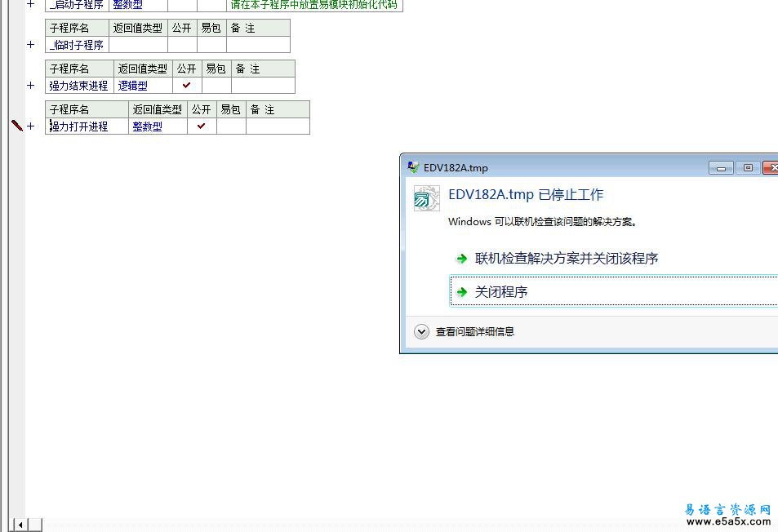Image resolution: width=778 pixels, height=532 pixels.
Task: Click the horizontal scrollbar left arrow
Action: click(x=21, y=525)
